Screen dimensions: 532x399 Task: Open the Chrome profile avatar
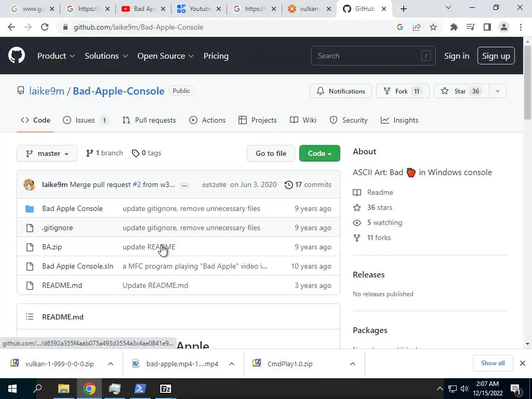[x=504, y=27]
